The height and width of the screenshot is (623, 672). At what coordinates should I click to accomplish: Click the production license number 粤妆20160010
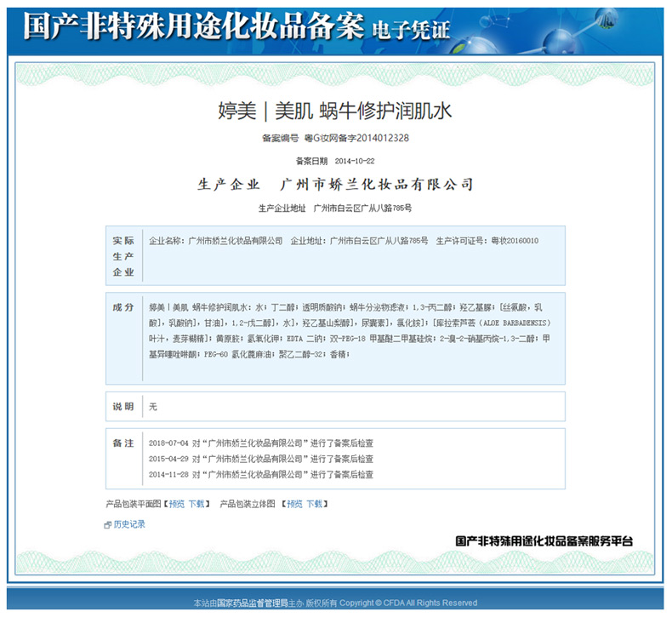click(515, 241)
